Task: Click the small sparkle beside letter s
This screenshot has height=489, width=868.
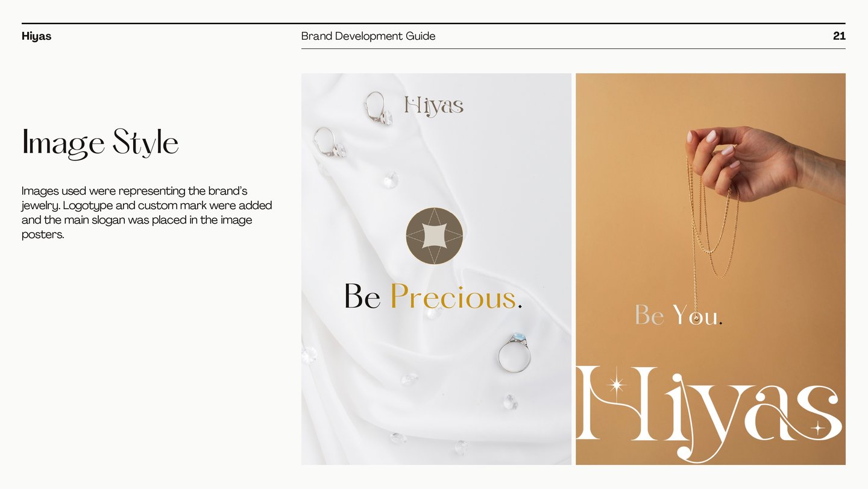Action: [818, 428]
